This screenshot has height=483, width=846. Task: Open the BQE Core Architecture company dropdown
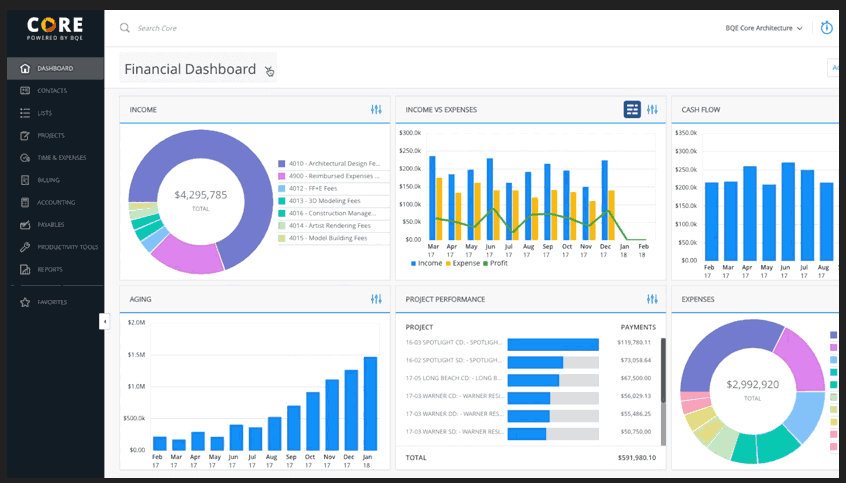764,28
